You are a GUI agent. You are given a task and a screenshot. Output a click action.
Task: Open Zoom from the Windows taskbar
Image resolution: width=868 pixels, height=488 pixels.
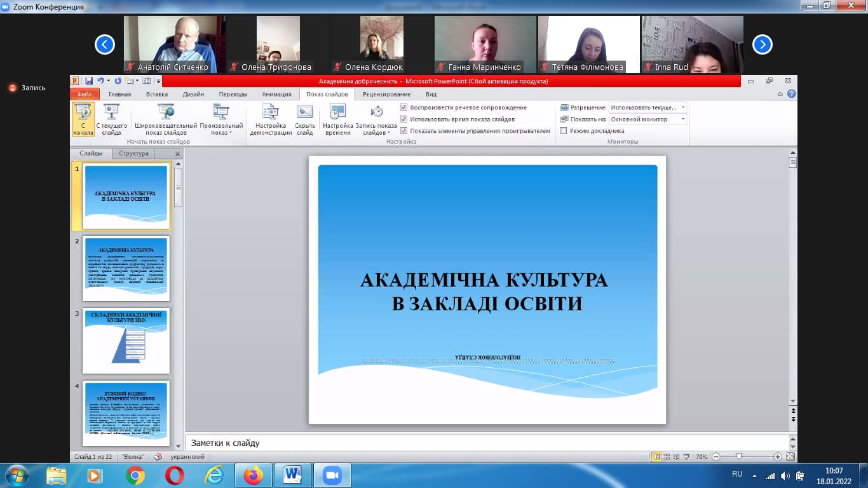click(332, 475)
